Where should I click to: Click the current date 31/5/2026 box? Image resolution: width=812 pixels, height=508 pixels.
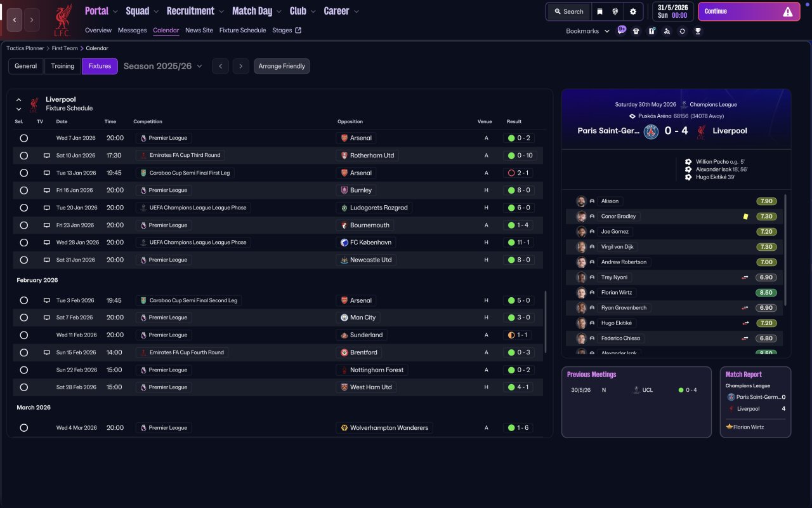tap(673, 11)
